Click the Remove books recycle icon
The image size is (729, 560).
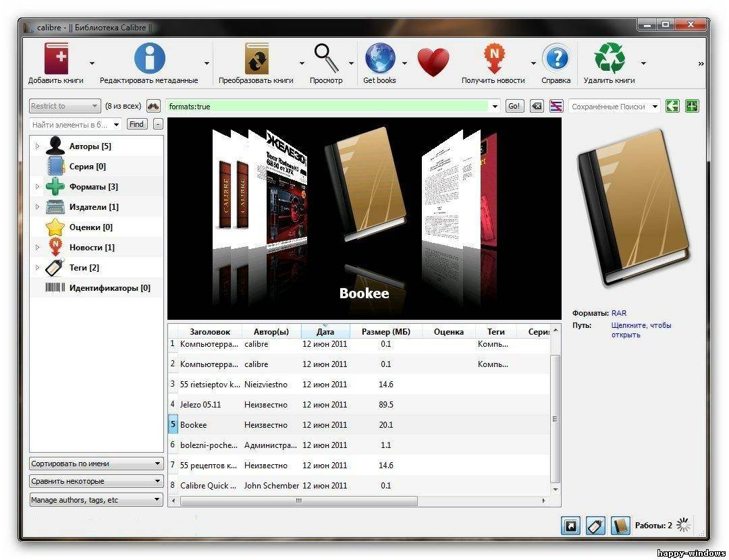[x=610, y=58]
